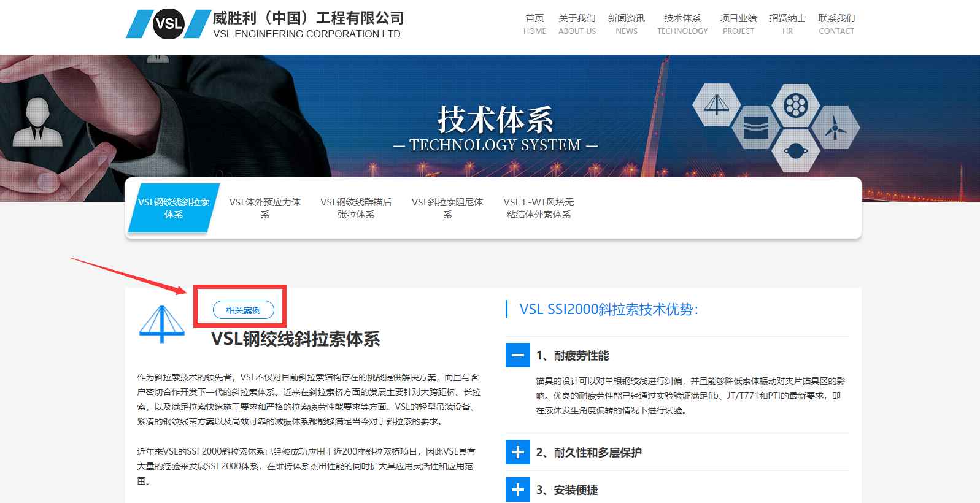Expand the 耐久性和多层保护 section
This screenshot has width=980, height=503.
[517, 452]
